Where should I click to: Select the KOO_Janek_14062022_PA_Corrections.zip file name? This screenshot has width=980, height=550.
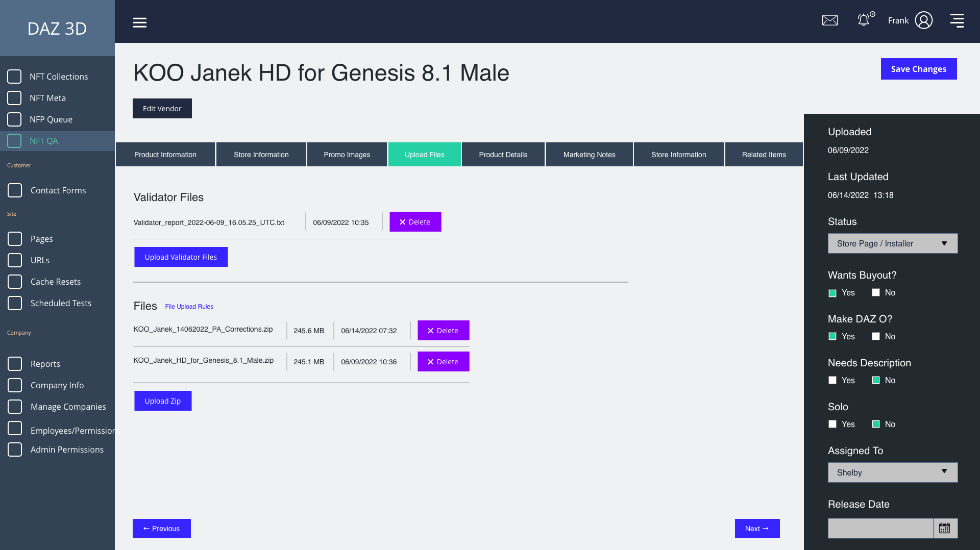pos(203,329)
